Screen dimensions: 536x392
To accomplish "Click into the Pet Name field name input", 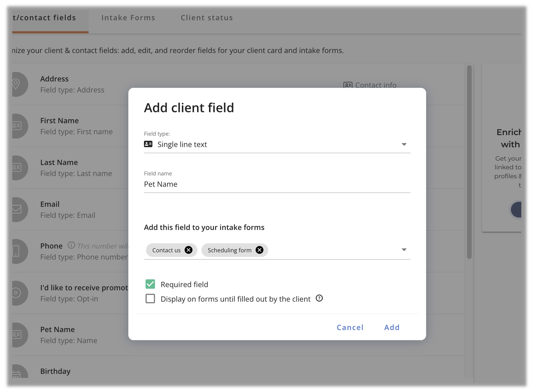I will (277, 184).
